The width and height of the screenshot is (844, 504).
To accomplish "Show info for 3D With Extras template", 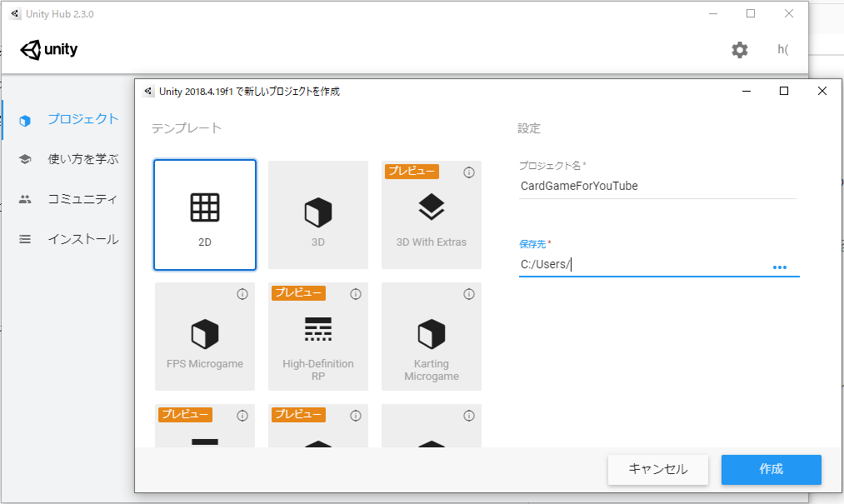I will [469, 172].
